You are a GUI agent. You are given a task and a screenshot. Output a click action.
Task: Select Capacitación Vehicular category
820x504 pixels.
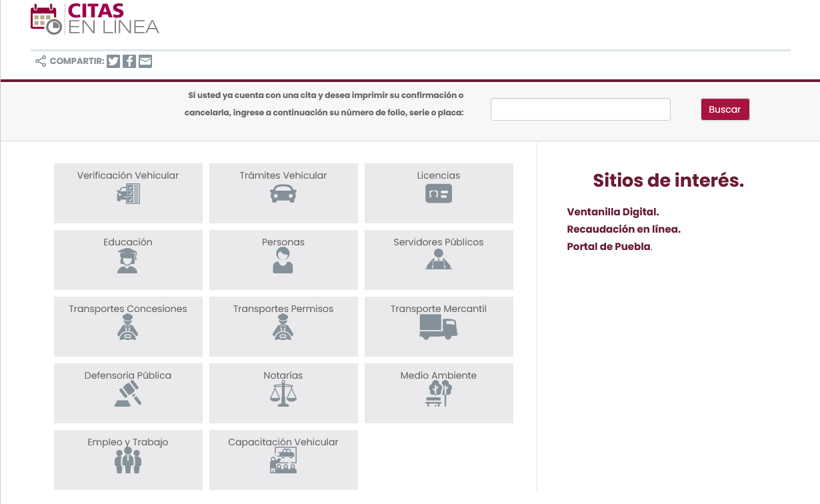click(x=283, y=460)
